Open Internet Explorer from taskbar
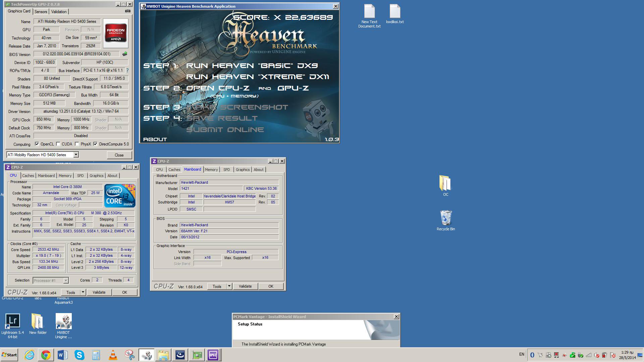This screenshot has height=362, width=644. point(29,355)
